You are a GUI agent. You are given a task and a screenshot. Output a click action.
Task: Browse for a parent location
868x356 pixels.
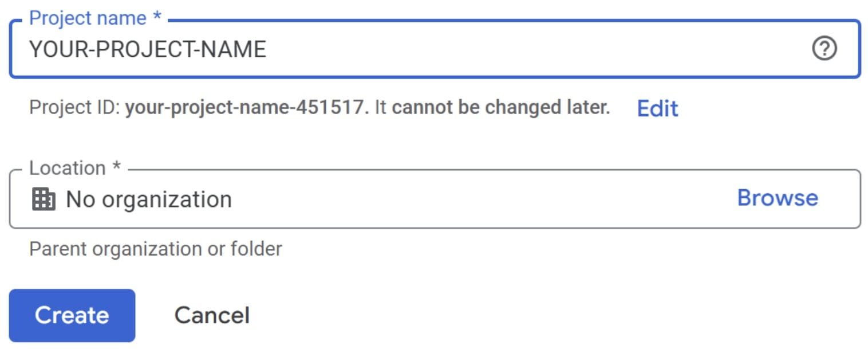click(777, 198)
